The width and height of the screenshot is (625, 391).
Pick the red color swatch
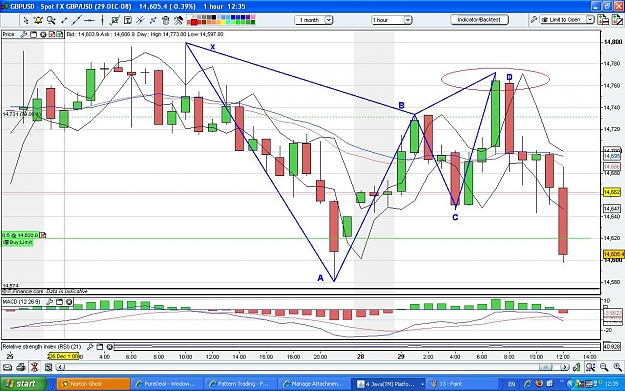194,22
